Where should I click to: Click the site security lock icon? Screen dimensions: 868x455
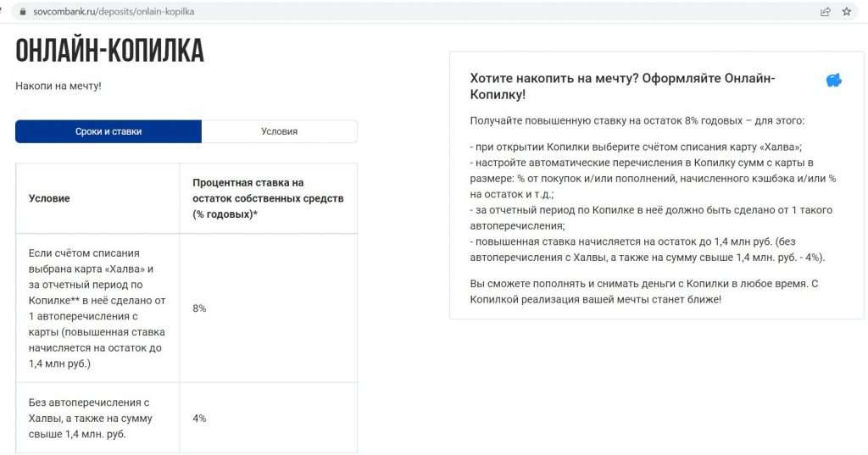click(14, 13)
